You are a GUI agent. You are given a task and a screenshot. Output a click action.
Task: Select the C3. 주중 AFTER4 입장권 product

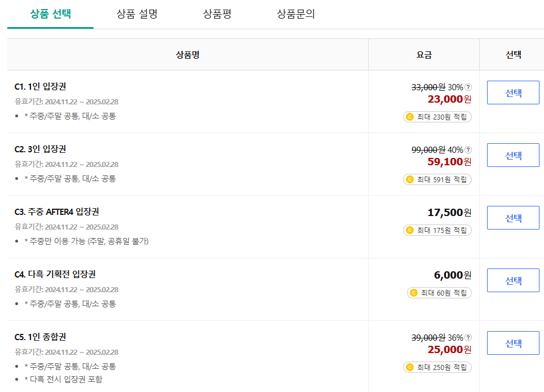(513, 218)
